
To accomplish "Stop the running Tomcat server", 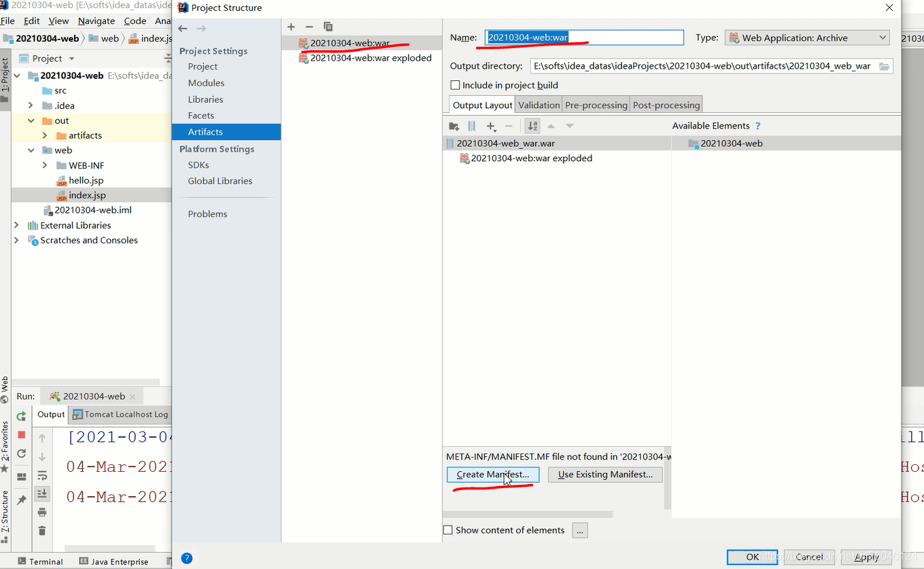I will click(22, 434).
